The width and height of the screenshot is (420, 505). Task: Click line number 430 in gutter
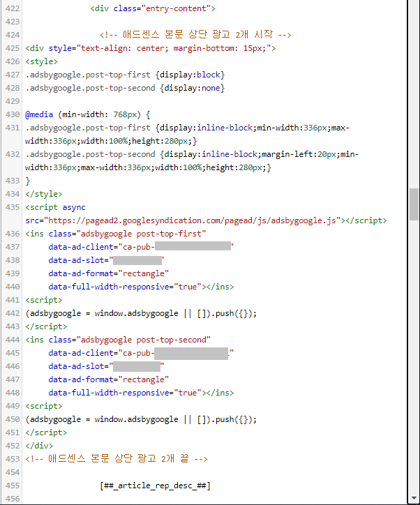pos(13,114)
